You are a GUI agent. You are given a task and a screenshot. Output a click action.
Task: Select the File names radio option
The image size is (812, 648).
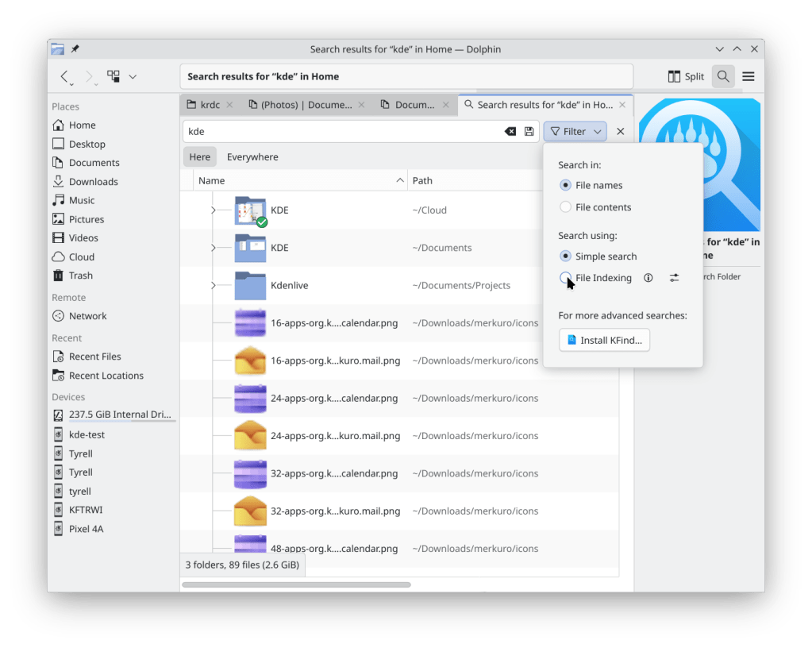pos(565,185)
